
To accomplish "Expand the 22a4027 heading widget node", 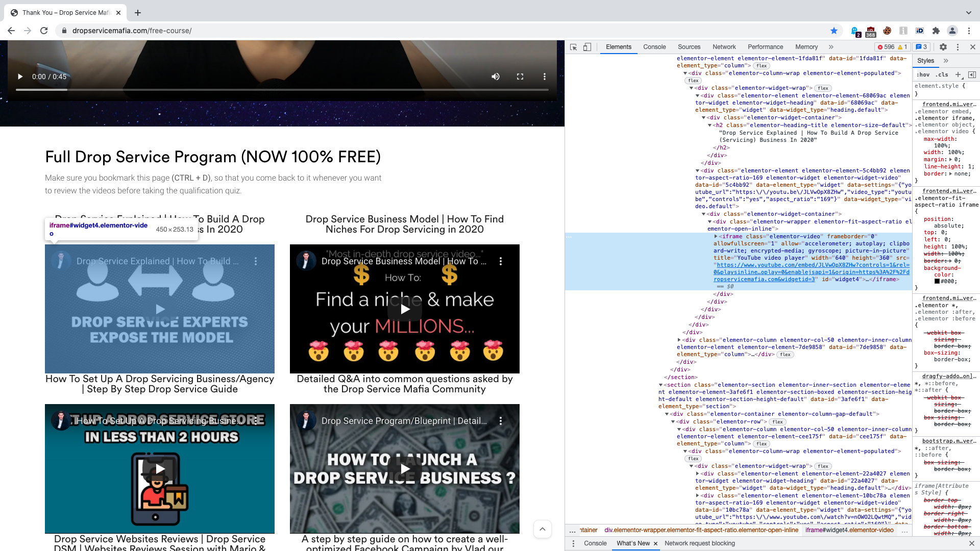I will coord(697,474).
